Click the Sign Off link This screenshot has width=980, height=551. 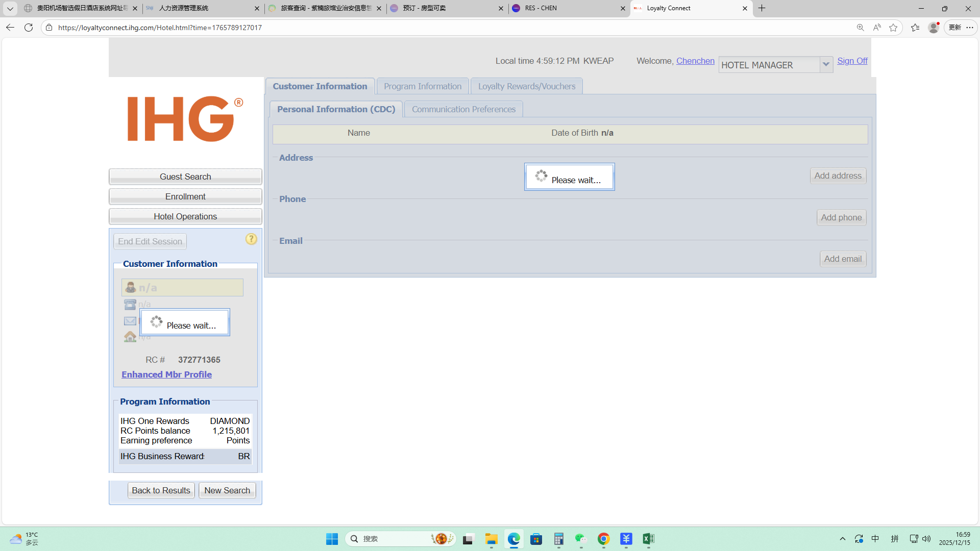point(852,61)
